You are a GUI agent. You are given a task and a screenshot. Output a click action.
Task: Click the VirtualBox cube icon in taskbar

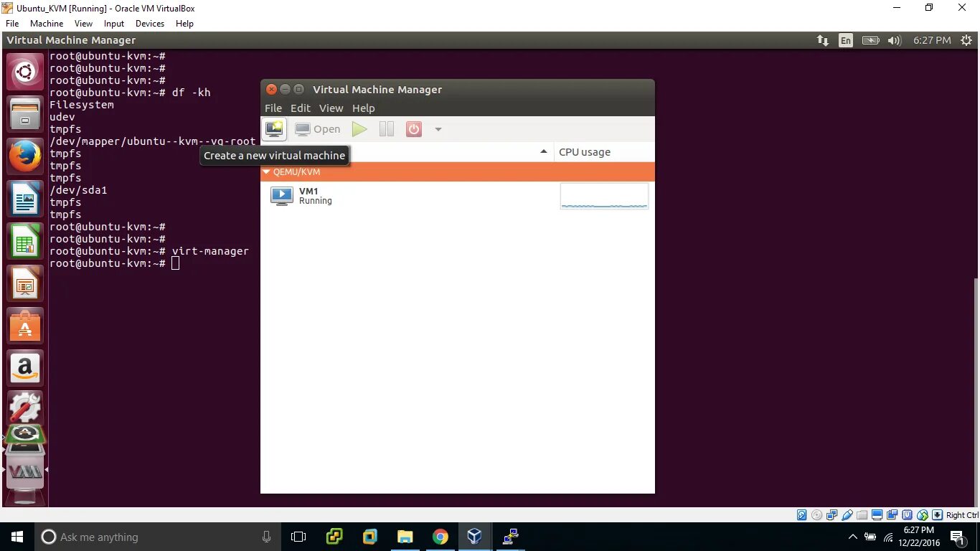pos(474,537)
